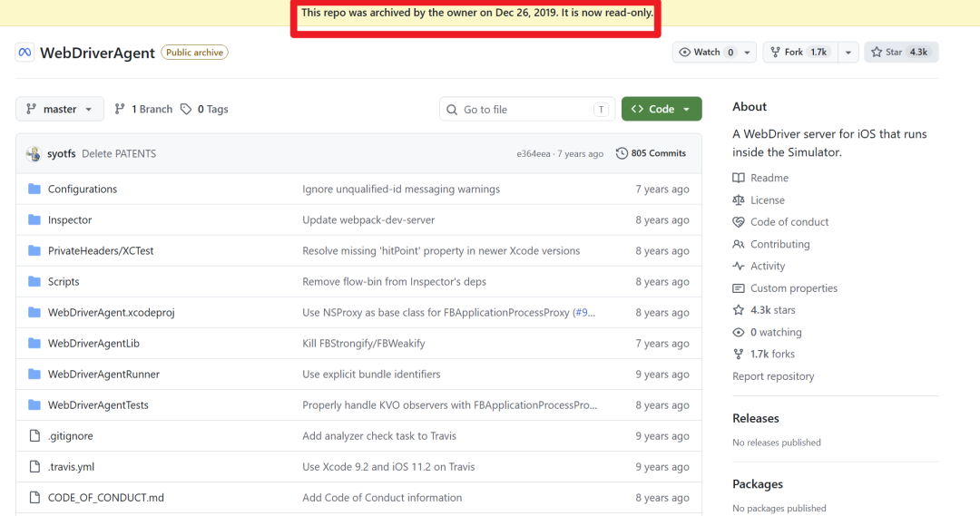Open the License link in About

point(768,200)
